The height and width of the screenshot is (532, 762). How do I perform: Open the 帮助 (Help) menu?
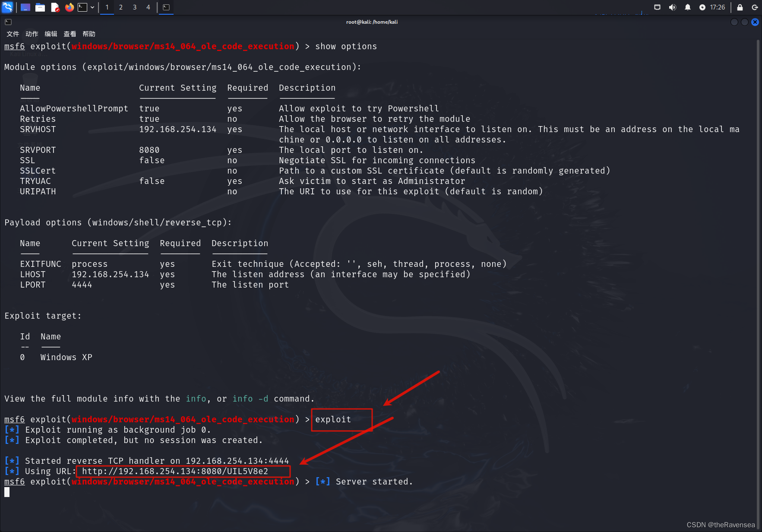pyautogui.click(x=89, y=34)
